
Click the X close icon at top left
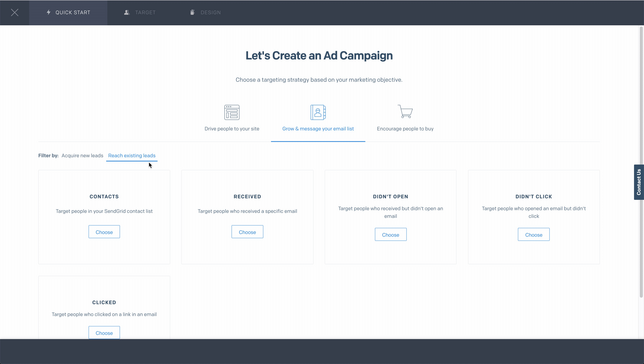15,12
